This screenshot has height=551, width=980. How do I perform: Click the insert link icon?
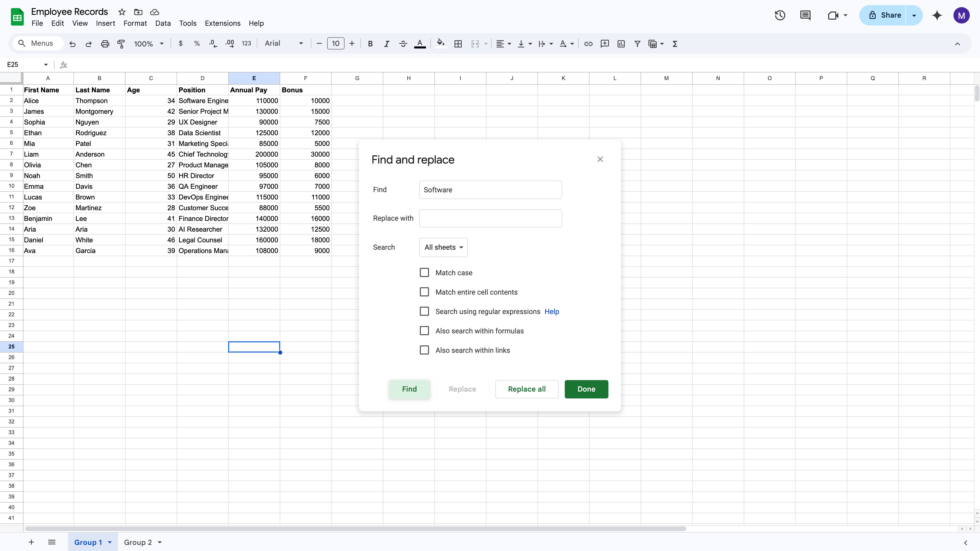(588, 44)
